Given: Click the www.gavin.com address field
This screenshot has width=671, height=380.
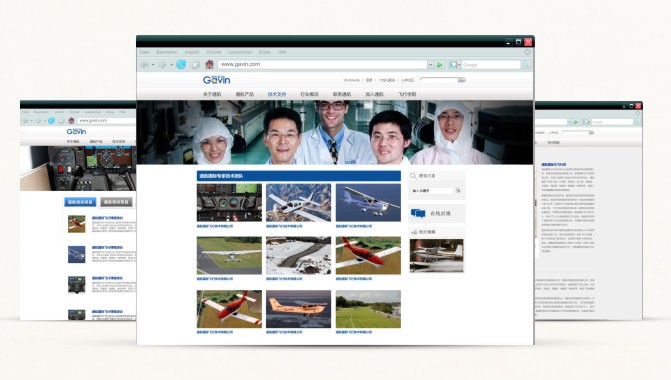Looking at the screenshot, I should pos(323,64).
